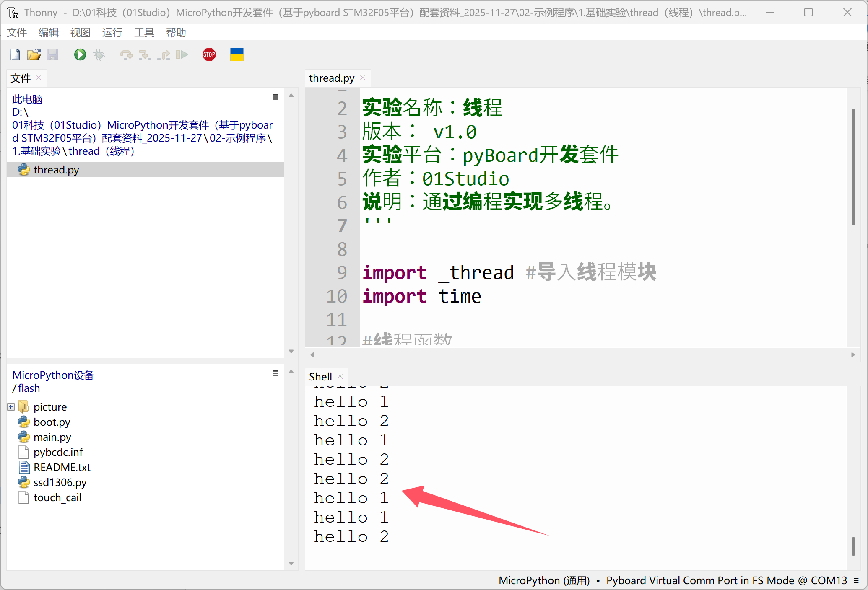The height and width of the screenshot is (590, 868).
Task: Click the Save file disk icon
Action: tap(52, 54)
